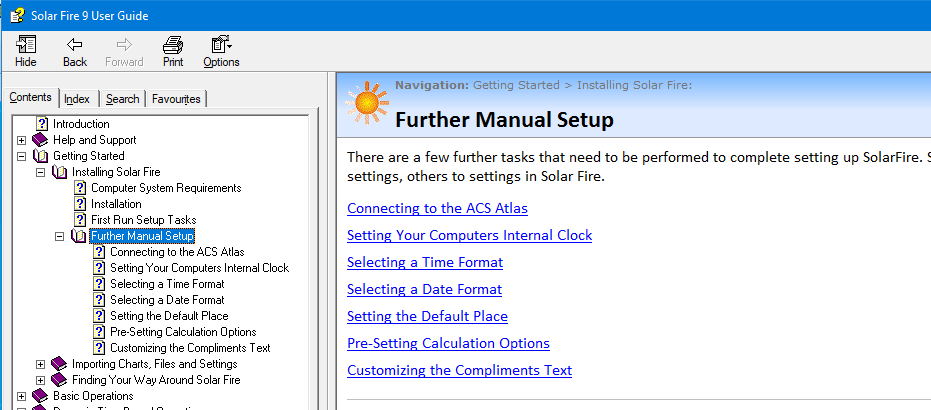Follow Setting Your Computers Internal Clock link

(x=470, y=236)
